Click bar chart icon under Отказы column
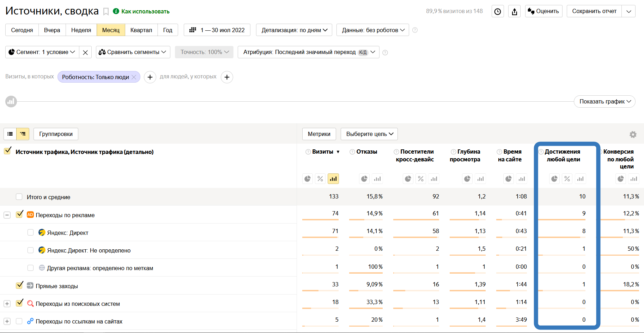The height and width of the screenshot is (333, 644). pyautogui.click(x=377, y=179)
